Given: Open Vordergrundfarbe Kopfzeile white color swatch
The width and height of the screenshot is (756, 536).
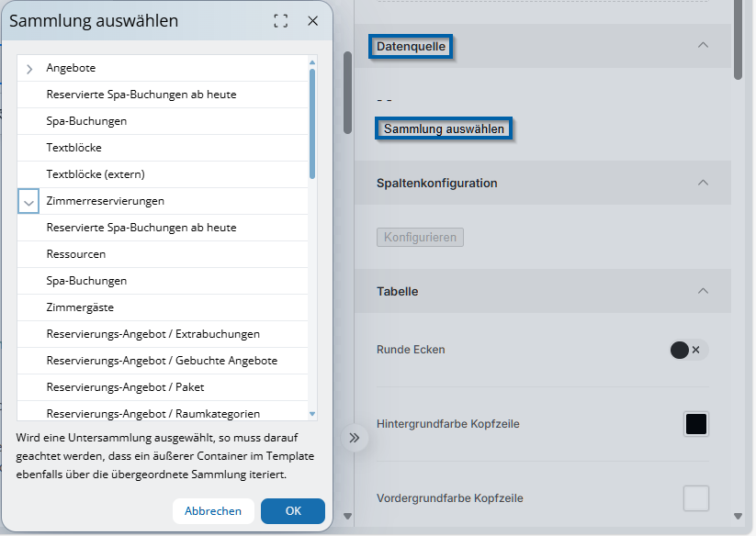Looking at the screenshot, I should pyautogui.click(x=696, y=498).
